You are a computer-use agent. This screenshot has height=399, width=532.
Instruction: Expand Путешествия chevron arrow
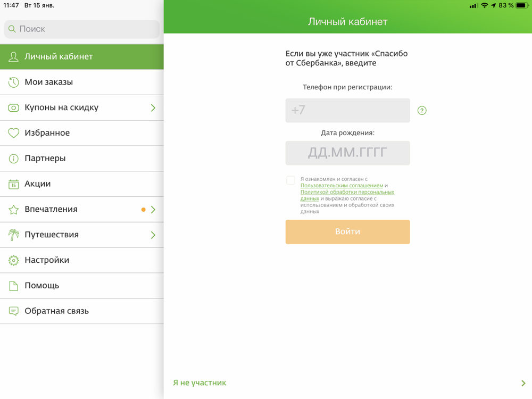(x=153, y=235)
